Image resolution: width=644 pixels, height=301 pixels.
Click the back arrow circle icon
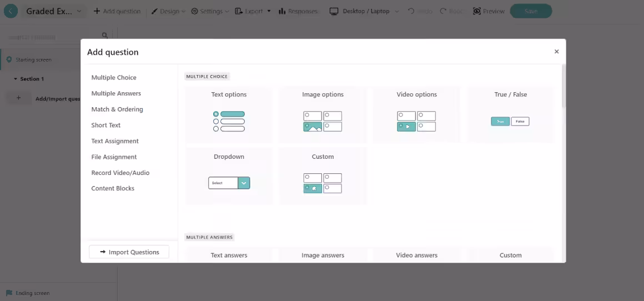tap(11, 11)
